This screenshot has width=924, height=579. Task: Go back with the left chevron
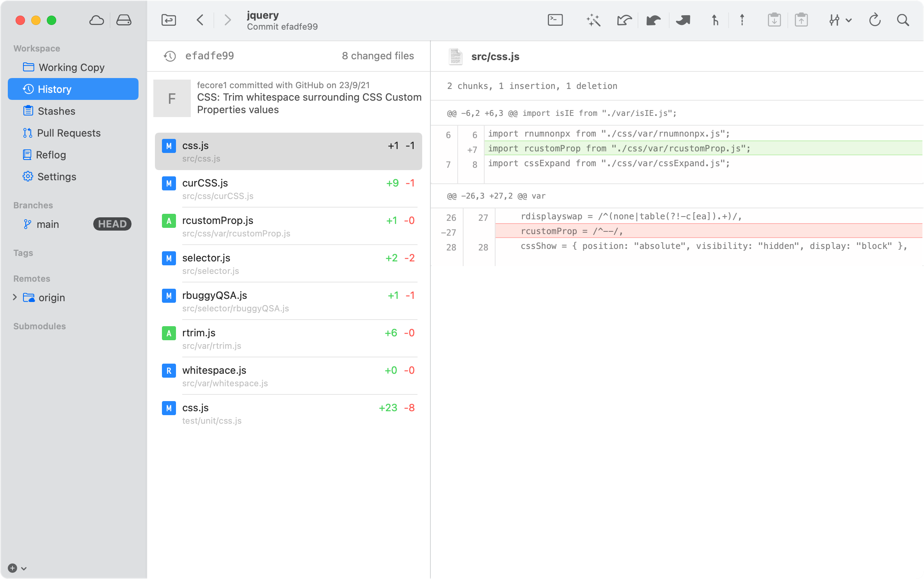point(200,20)
